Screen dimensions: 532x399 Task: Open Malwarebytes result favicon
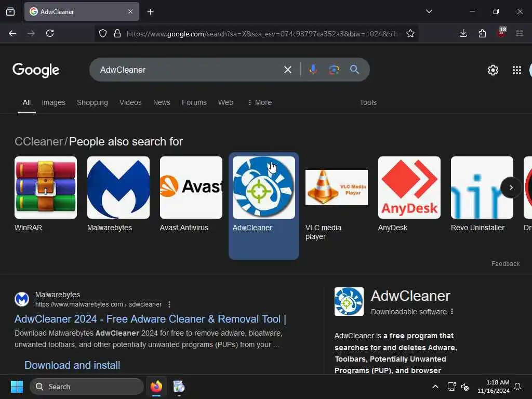22,299
